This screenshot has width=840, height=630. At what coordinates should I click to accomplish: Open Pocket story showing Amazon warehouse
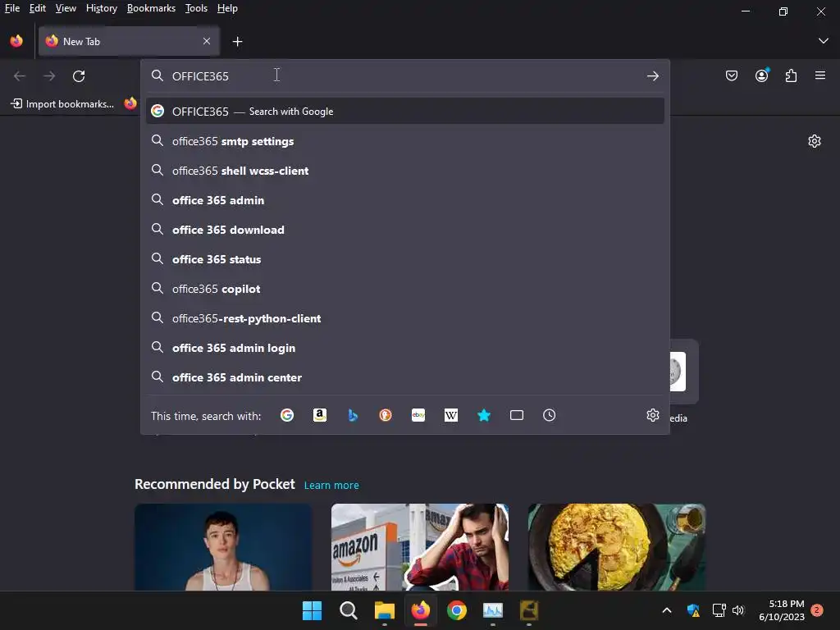tap(420, 547)
